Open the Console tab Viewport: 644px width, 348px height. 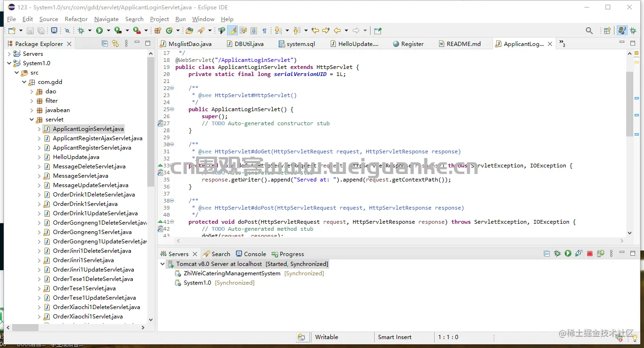click(251, 254)
